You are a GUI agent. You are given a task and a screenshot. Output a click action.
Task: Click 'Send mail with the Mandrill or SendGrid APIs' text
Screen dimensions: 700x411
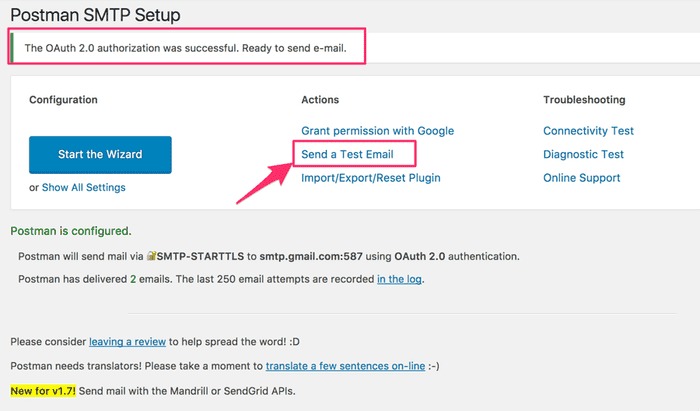(187, 391)
